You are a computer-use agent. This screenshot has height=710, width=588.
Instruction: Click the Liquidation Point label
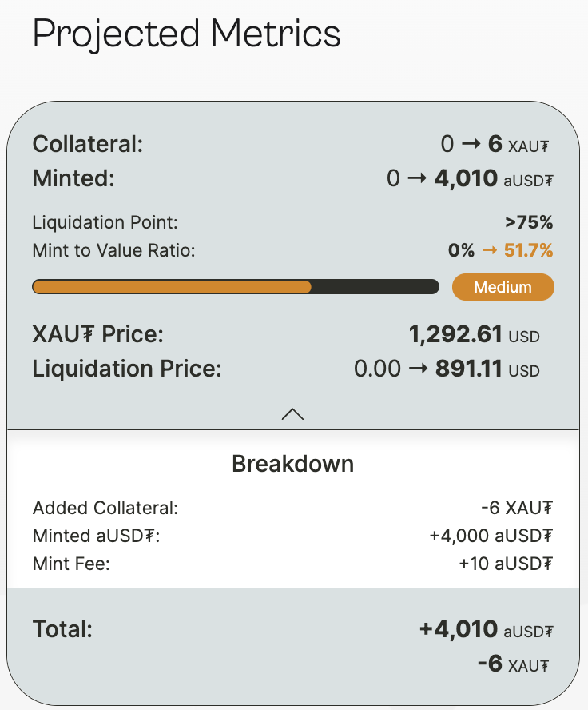point(105,222)
